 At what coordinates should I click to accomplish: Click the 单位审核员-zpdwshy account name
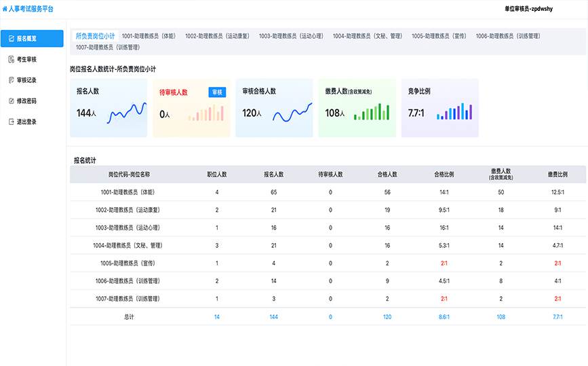(533, 10)
